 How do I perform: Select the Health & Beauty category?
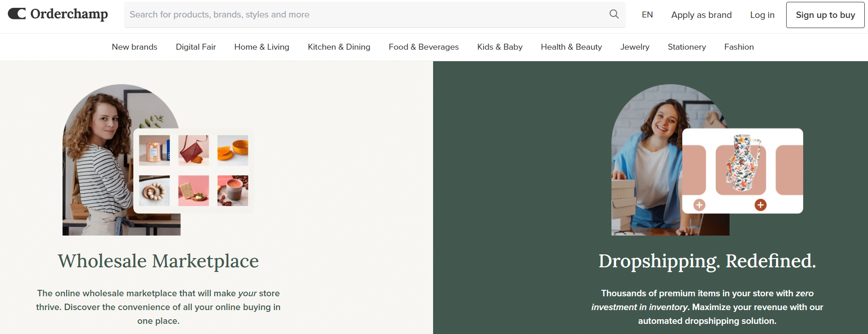click(571, 47)
